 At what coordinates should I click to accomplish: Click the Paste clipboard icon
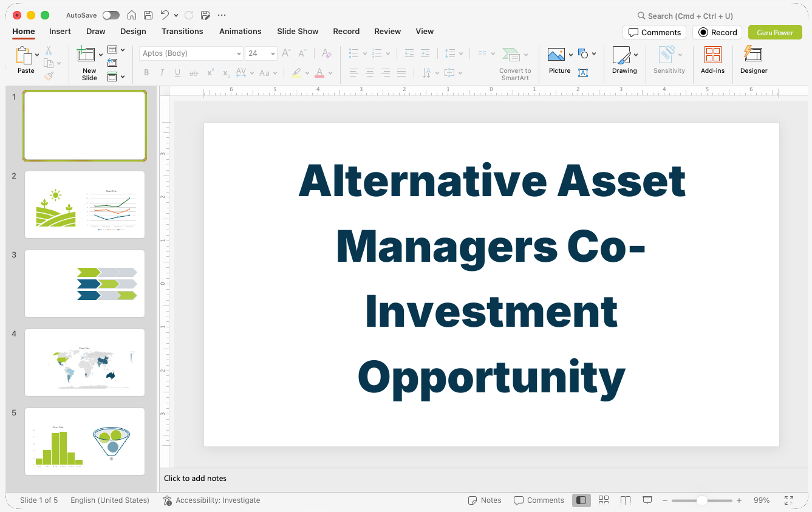coord(24,55)
